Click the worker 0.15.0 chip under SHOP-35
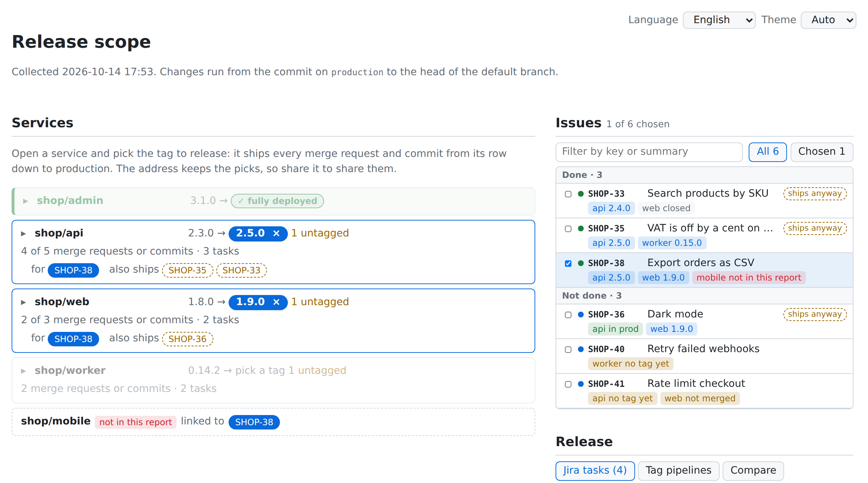 (x=672, y=243)
